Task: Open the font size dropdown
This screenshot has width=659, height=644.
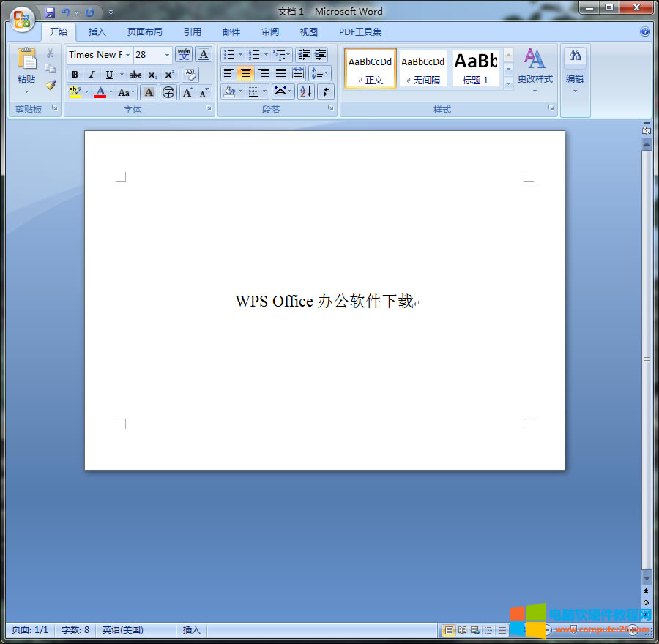Action: (167, 55)
